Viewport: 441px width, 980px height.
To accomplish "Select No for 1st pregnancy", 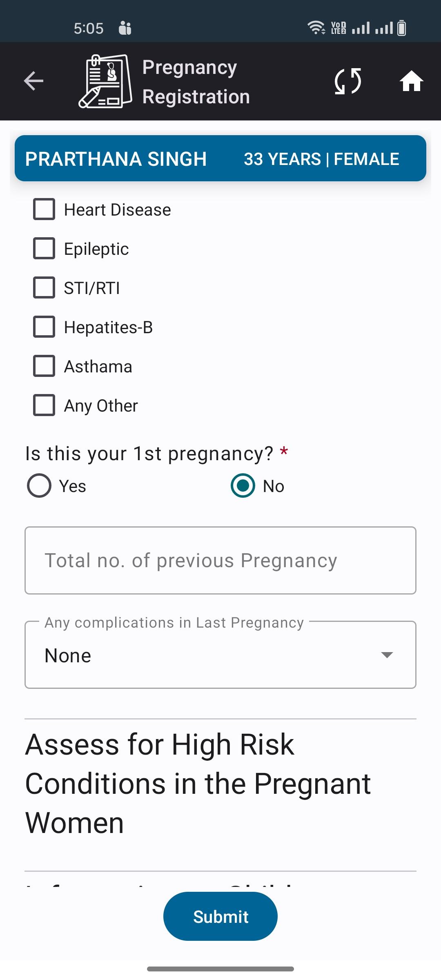I will pos(243,486).
